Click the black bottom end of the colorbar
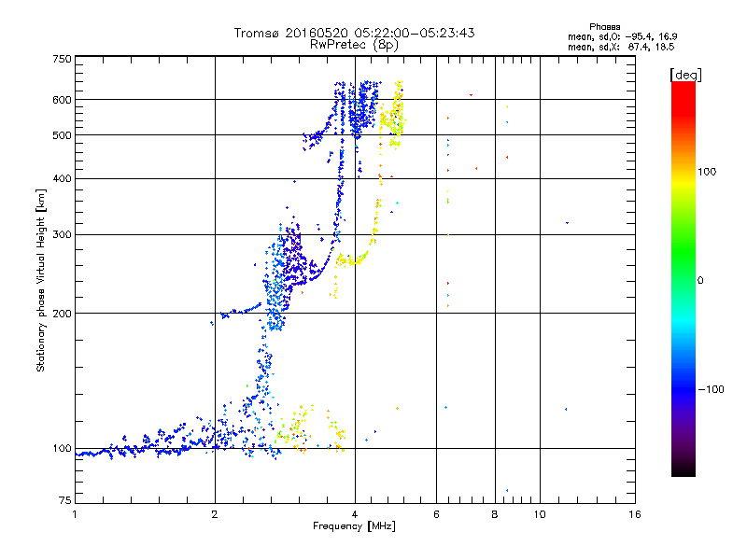The width and height of the screenshot is (747, 560). coord(684,469)
